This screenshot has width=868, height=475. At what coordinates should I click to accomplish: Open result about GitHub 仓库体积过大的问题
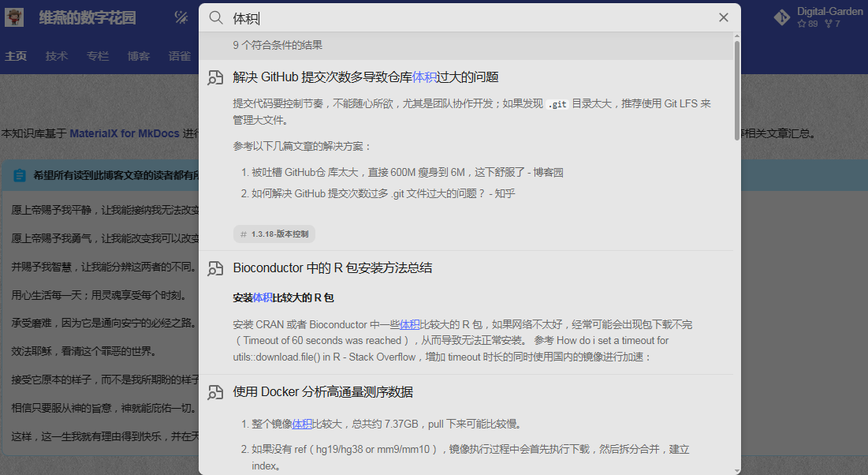[x=366, y=77]
